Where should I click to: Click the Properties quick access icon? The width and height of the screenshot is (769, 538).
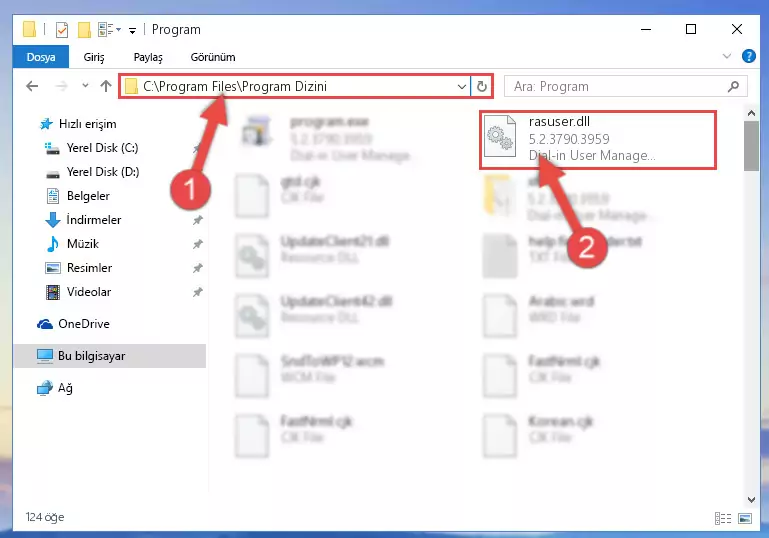(62, 30)
